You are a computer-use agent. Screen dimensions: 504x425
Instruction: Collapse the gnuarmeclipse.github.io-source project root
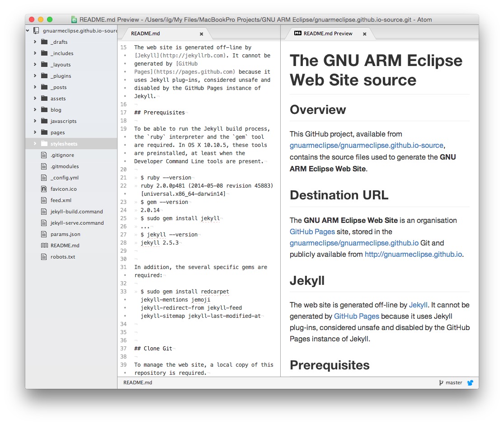click(x=28, y=31)
